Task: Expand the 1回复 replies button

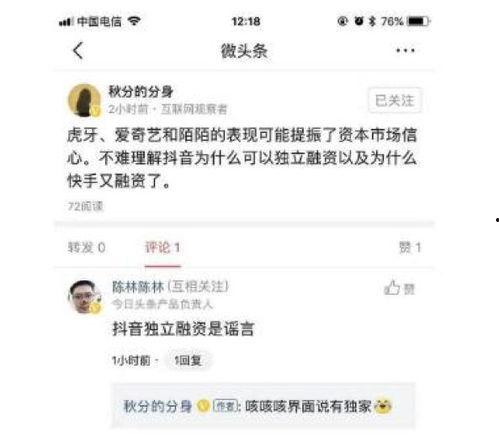Action: pos(188,360)
